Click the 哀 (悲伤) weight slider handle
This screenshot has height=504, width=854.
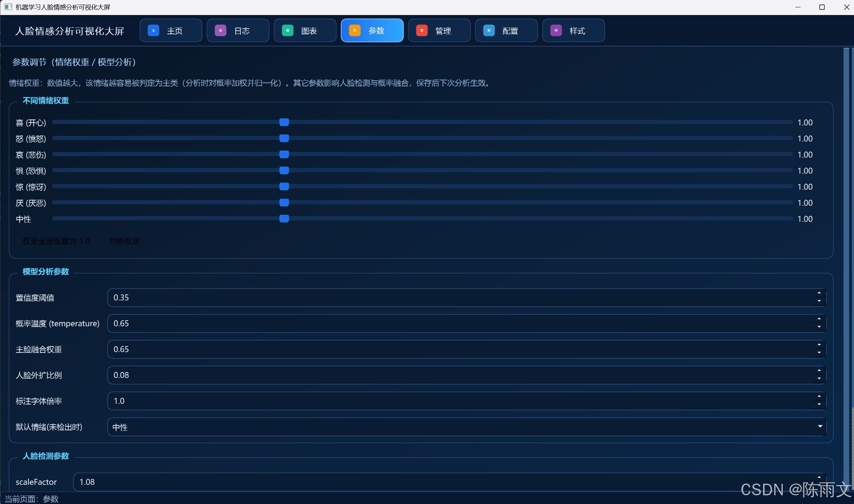pos(284,154)
